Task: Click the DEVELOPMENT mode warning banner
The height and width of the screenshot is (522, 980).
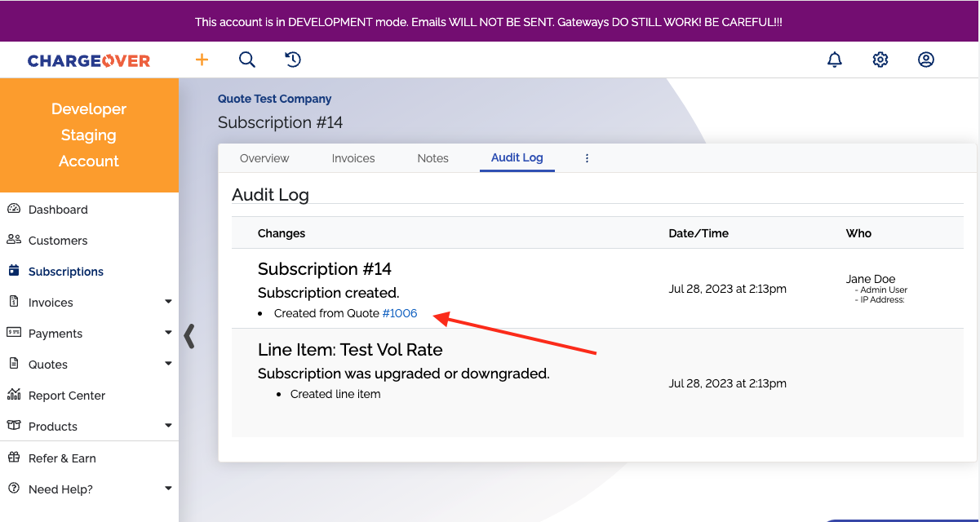Action: coord(490,22)
